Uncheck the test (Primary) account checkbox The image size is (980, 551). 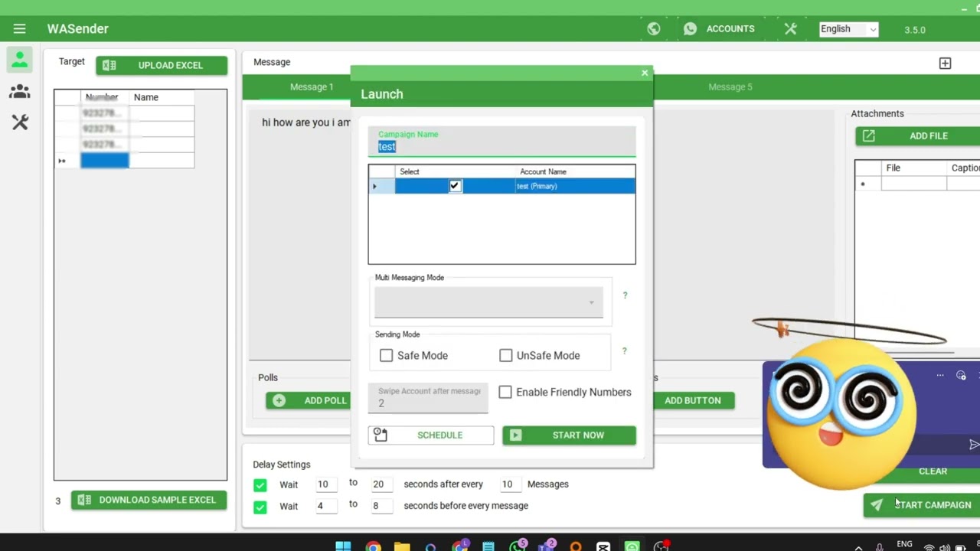455,186
